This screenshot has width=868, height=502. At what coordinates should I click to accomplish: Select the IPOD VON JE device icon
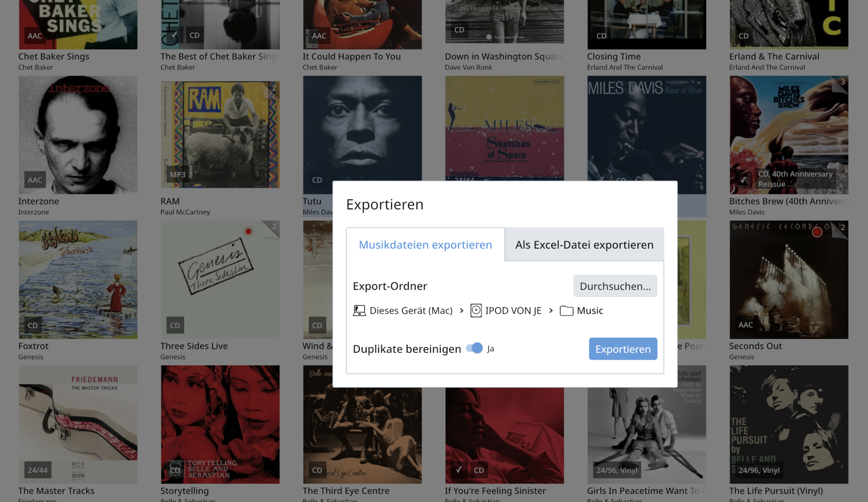tap(476, 311)
